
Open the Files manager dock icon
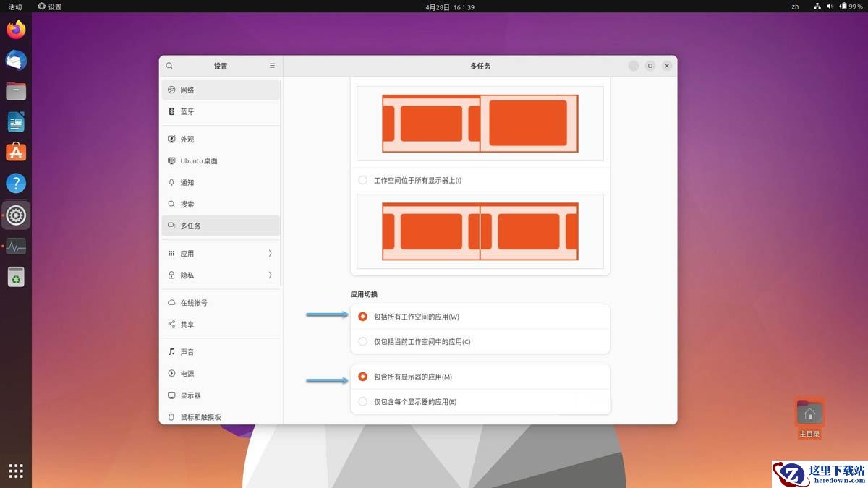16,91
